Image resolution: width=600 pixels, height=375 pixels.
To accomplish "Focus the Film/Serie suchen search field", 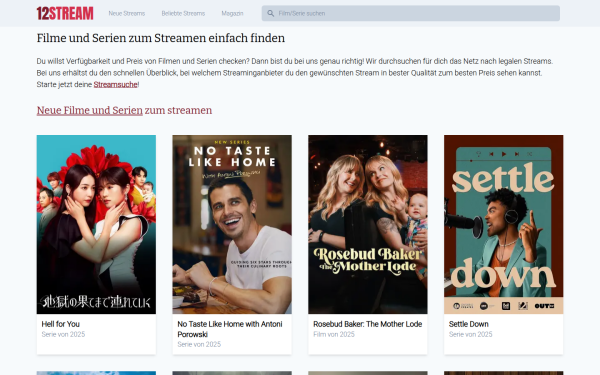I will pyautogui.click(x=411, y=13).
